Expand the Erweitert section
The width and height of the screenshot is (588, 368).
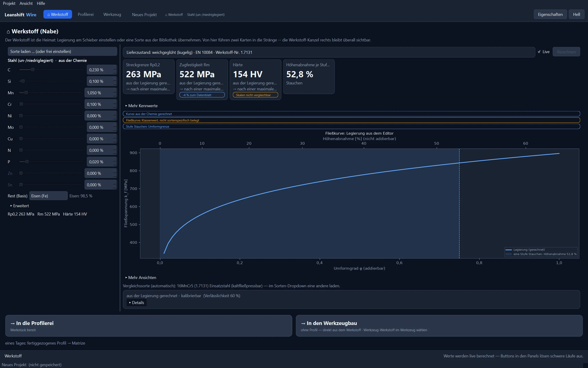coord(20,206)
